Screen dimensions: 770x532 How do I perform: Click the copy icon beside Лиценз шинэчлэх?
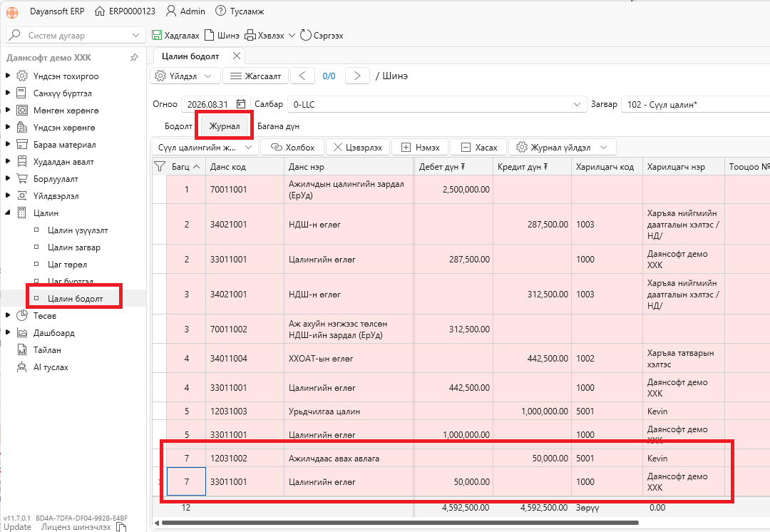coord(120,526)
